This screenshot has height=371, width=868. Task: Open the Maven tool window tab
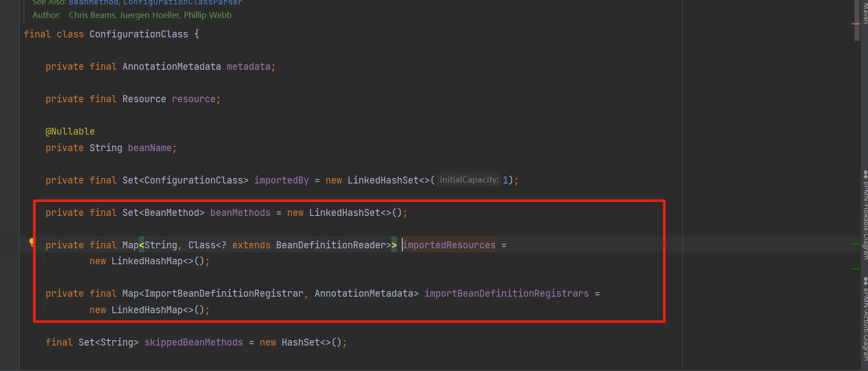[x=865, y=12]
